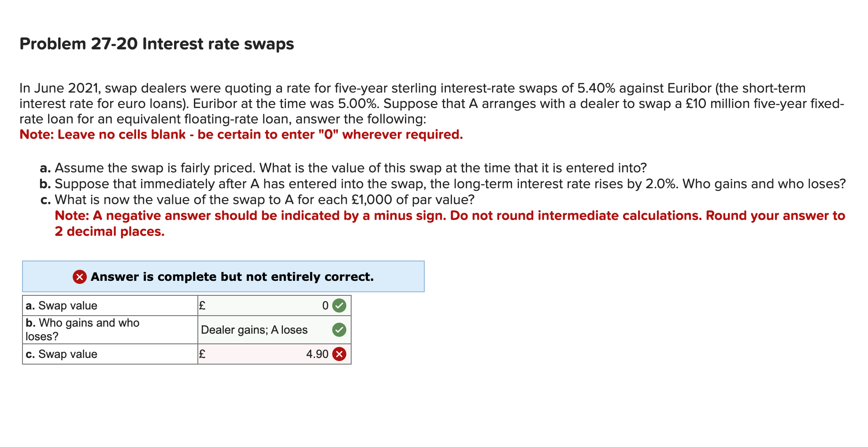Click the £ symbol in the part c row

[203, 354]
